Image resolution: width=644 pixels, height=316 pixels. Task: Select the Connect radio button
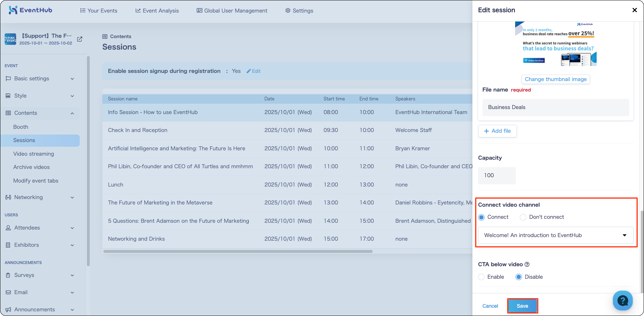click(x=482, y=217)
